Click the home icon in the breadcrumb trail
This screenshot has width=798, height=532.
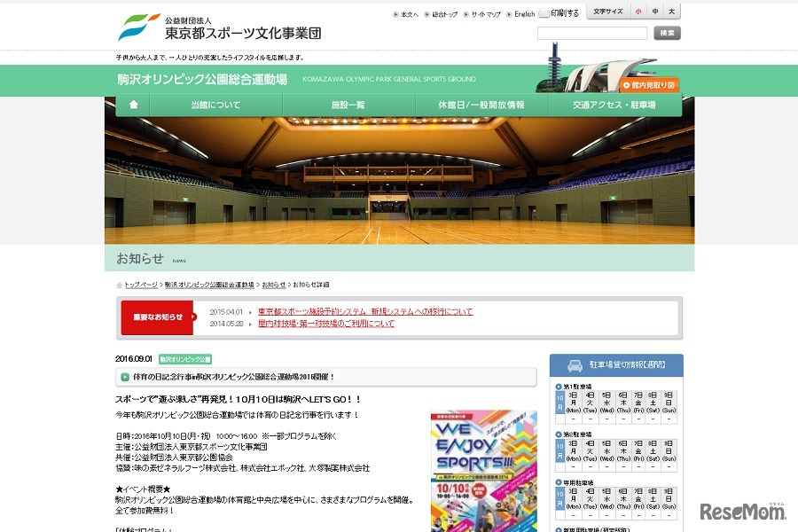119,285
